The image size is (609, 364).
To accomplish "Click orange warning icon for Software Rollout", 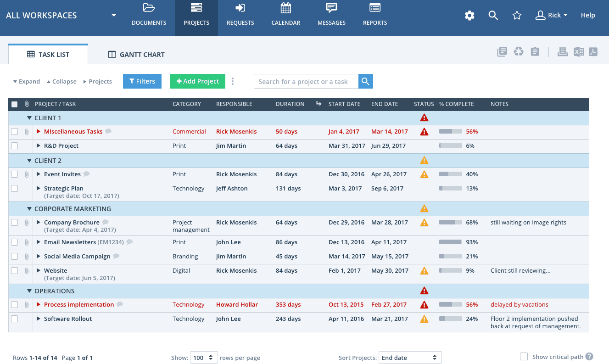I will pos(424,319).
